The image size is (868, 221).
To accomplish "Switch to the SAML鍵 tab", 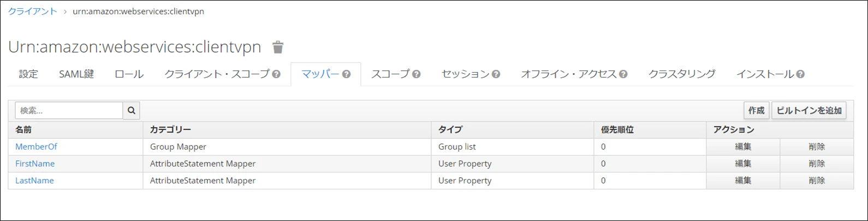I will point(76,74).
